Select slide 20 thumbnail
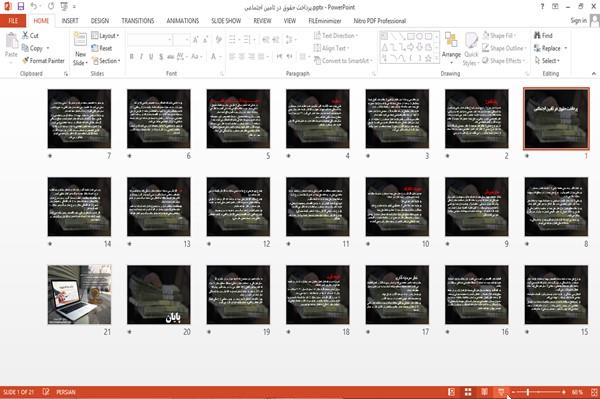The image size is (600, 399). pos(159,295)
